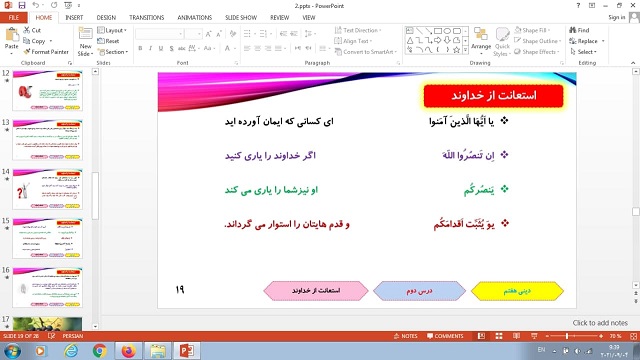Click Fit slide to window icon
This screenshot has height=360, width=640.
tap(633, 336)
